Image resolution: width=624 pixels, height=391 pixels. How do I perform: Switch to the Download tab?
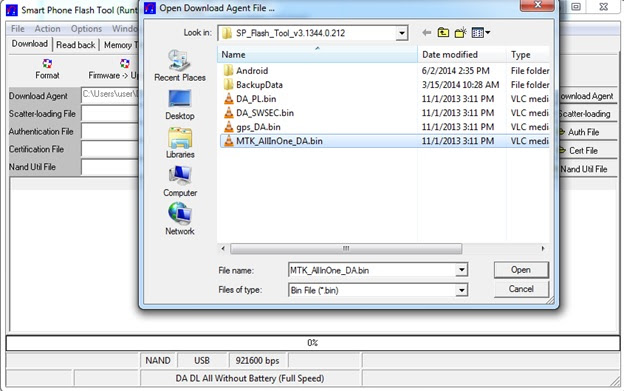(29, 44)
